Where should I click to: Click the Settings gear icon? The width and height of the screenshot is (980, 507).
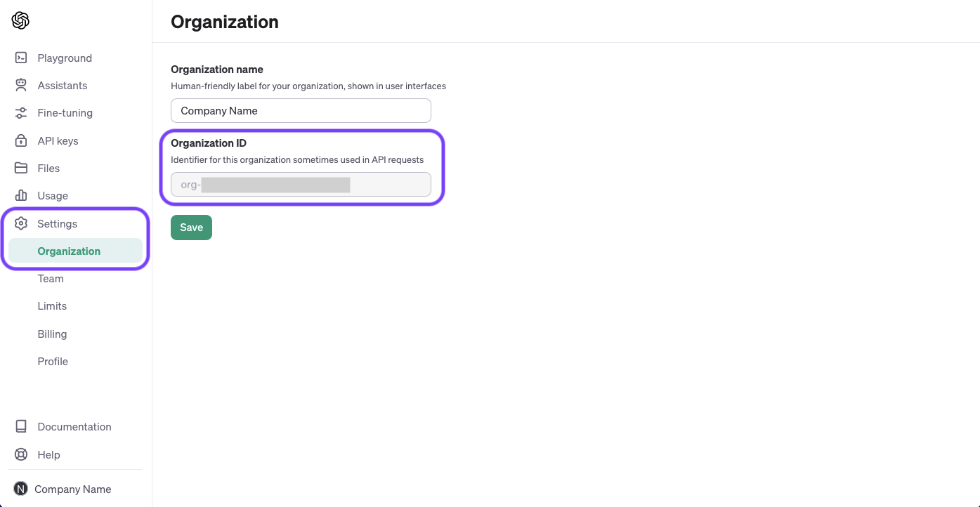(x=20, y=223)
